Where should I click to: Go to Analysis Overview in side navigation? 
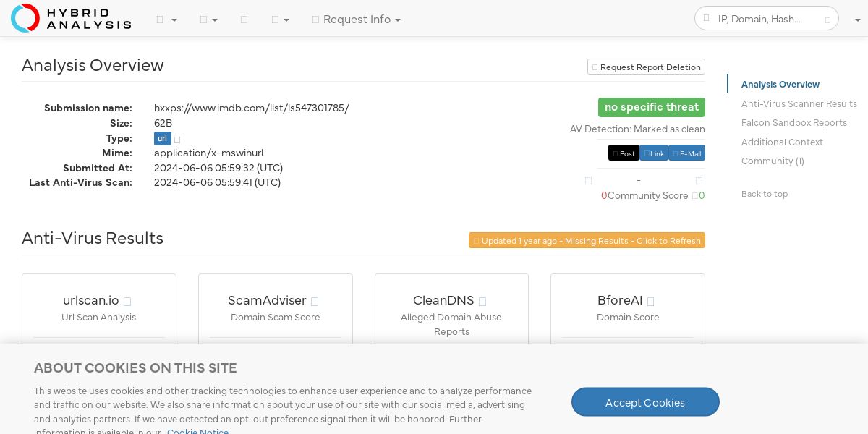coord(780,85)
